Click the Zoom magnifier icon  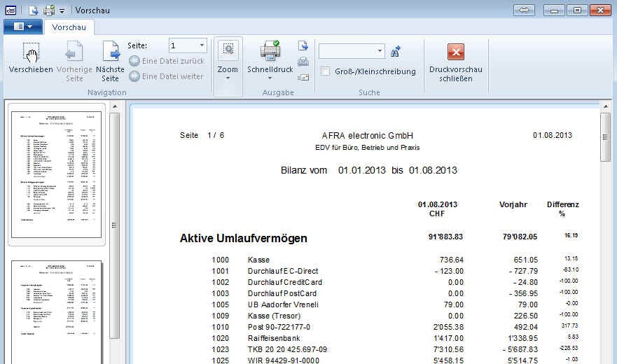coord(228,49)
